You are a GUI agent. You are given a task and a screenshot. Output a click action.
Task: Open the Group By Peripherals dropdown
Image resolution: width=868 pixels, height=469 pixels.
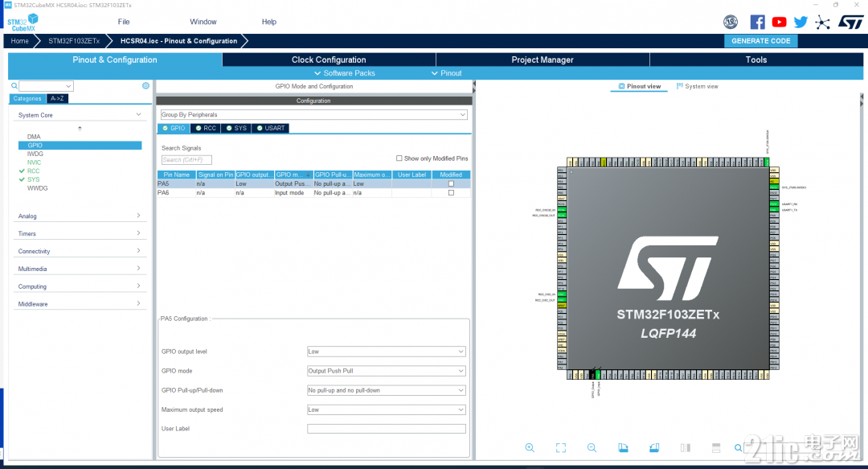[314, 115]
